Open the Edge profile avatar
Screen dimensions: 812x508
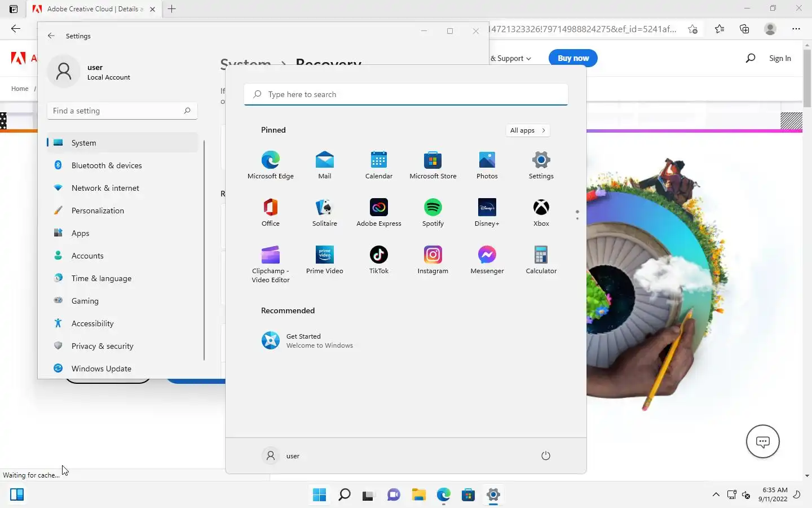click(x=770, y=29)
